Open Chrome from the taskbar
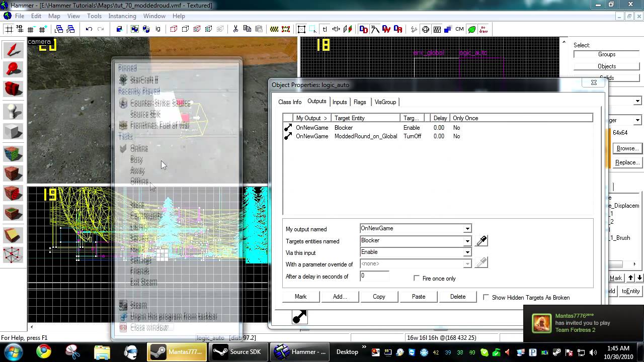 pyautogui.click(x=43, y=351)
